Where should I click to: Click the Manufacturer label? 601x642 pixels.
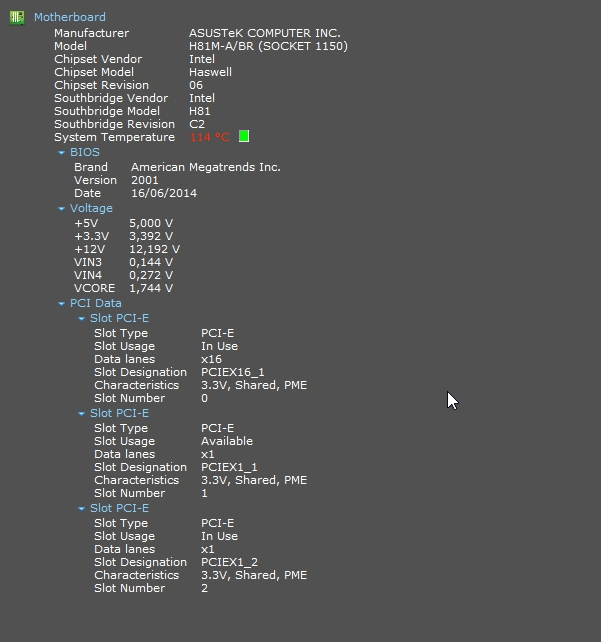(x=92, y=33)
